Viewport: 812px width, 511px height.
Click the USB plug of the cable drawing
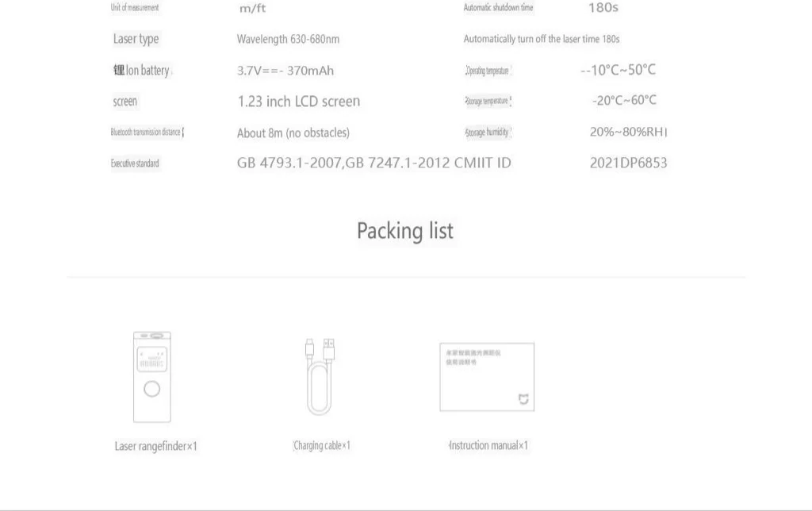[330, 348]
